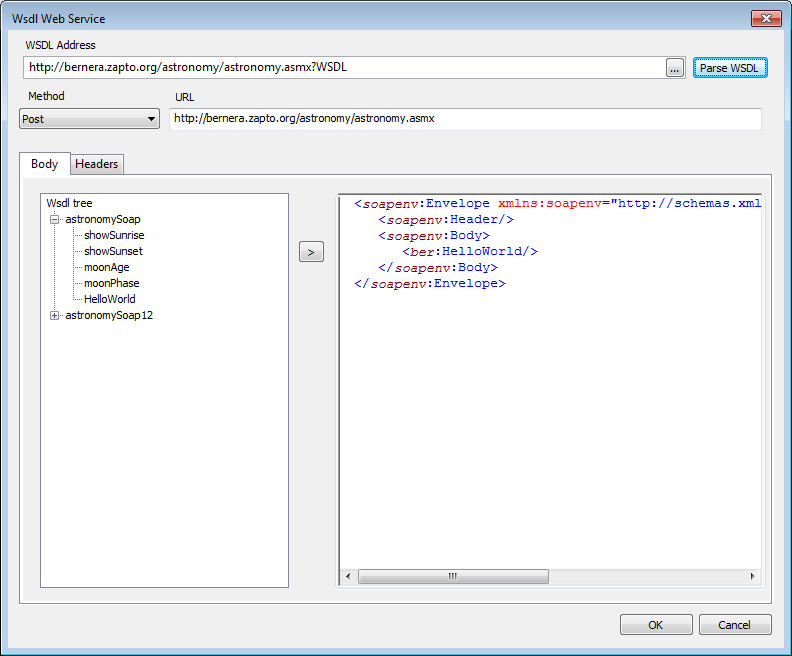792x656 pixels.
Task: Click the horizontal scrollbar thumb in XML pane
Action: pos(452,577)
